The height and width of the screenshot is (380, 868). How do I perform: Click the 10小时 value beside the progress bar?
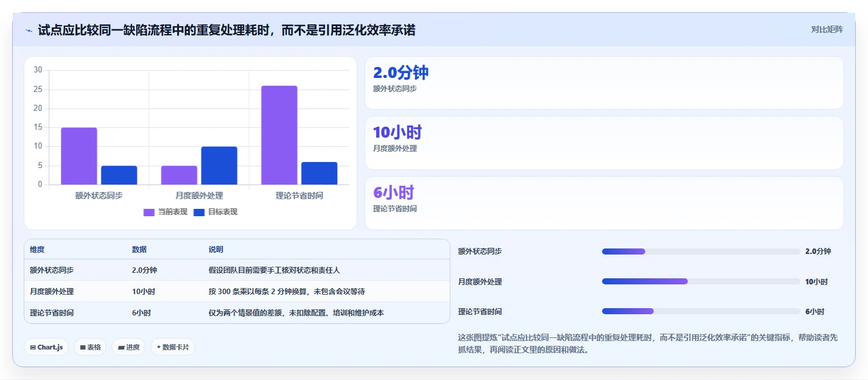point(816,282)
